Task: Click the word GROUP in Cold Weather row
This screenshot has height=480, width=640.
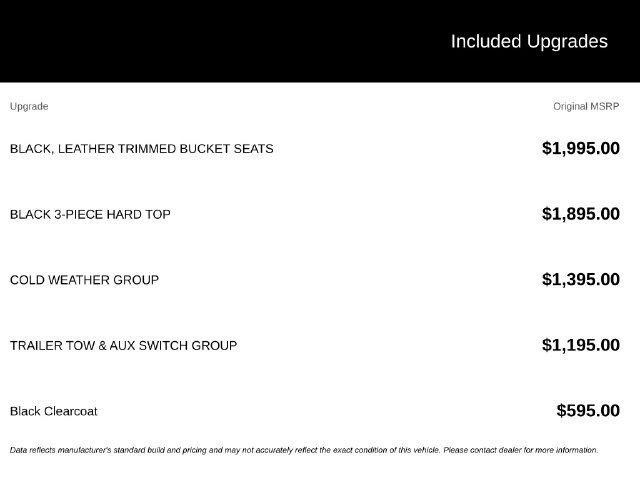Action: tap(136, 280)
